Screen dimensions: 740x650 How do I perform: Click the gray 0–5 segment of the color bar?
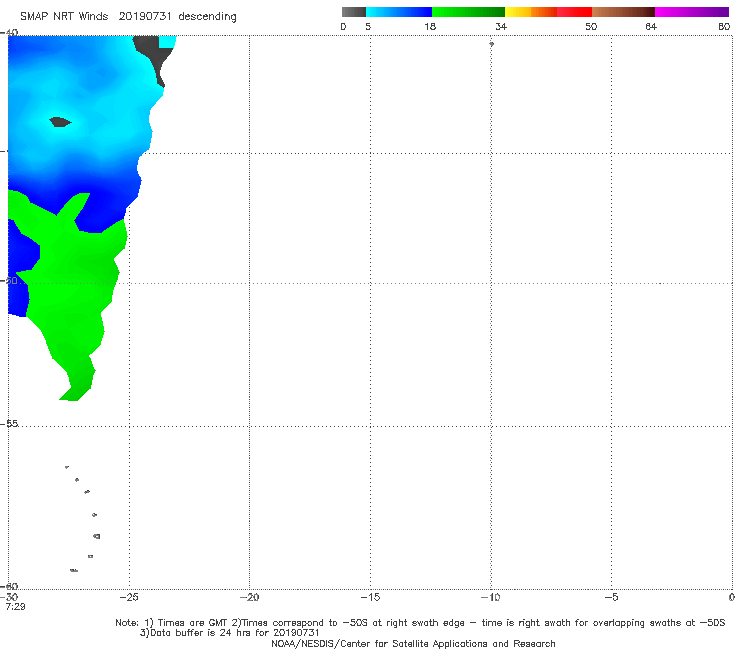(354, 12)
